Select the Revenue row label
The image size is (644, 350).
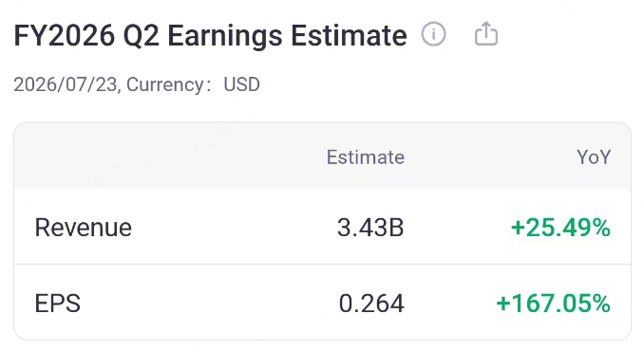(x=84, y=228)
